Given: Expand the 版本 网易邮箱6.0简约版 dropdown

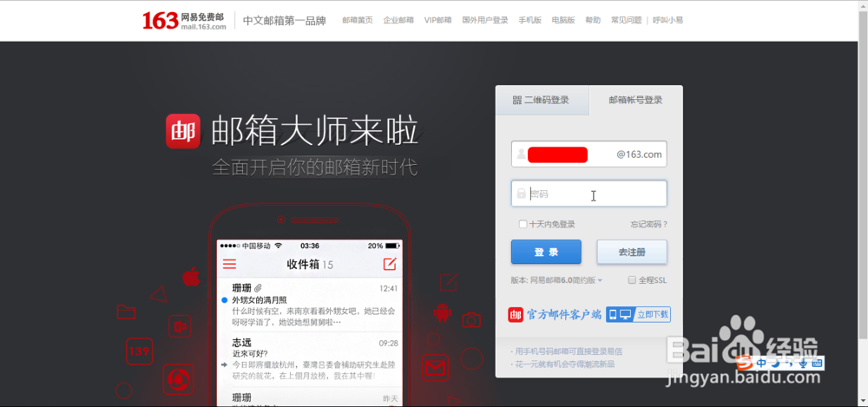Looking at the screenshot, I should (557, 280).
